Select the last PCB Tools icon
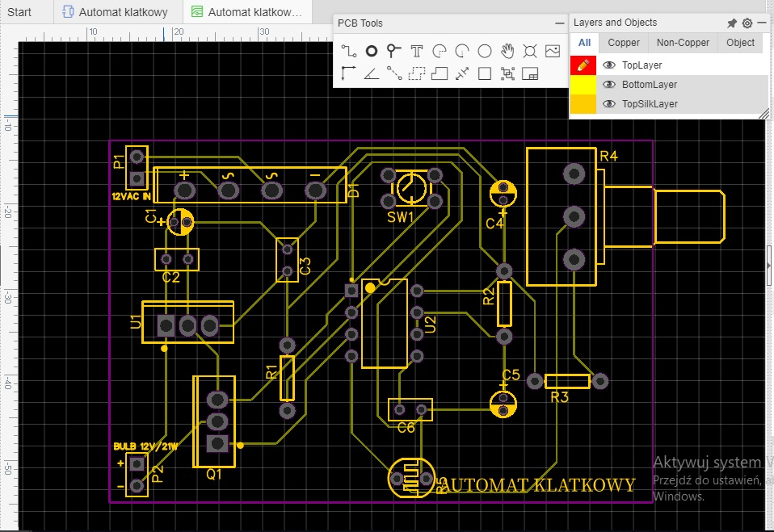Image resolution: width=774 pixels, height=532 pixels. [530, 73]
